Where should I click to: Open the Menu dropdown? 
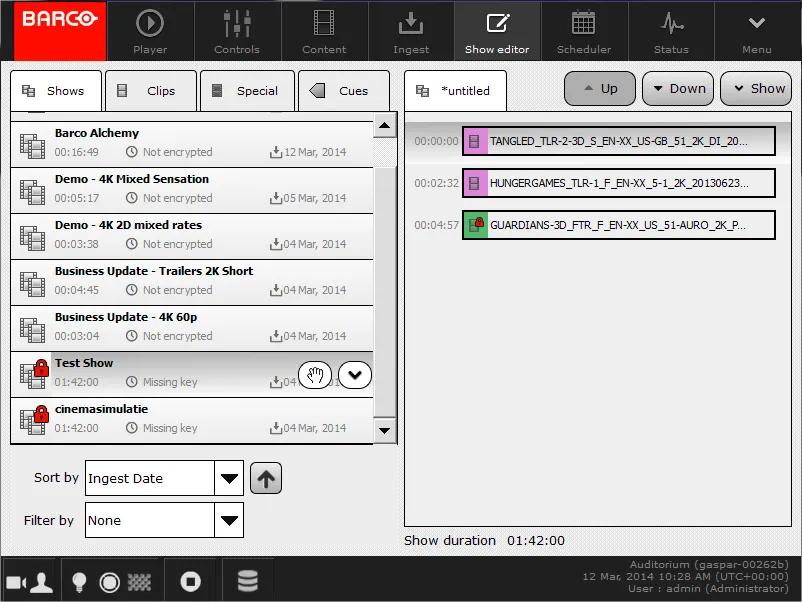(x=757, y=31)
